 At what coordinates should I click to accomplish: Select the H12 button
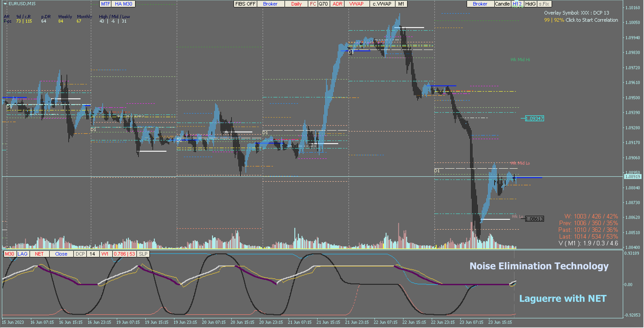pyautogui.click(x=517, y=4)
